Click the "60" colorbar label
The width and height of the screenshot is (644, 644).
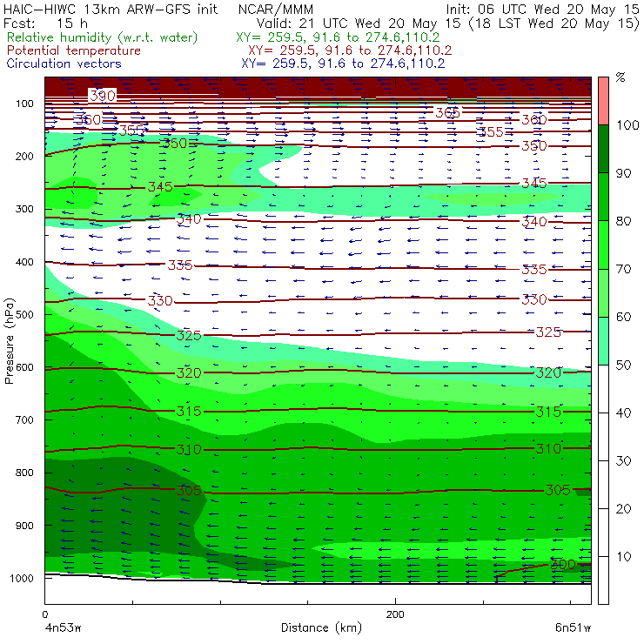click(x=623, y=317)
